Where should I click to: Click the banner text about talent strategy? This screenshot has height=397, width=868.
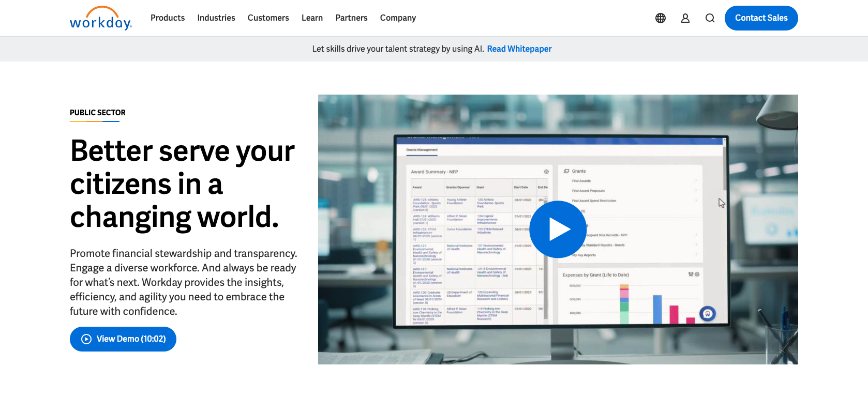398,49
